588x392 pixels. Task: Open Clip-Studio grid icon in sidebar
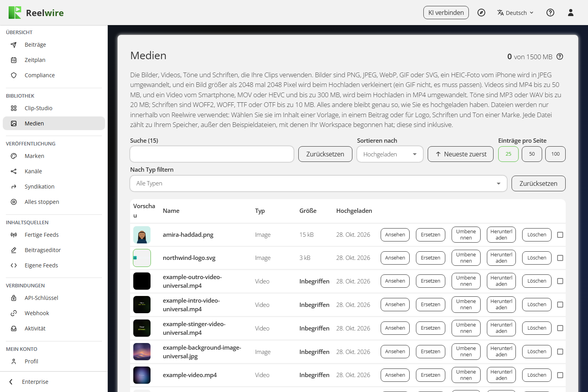[x=14, y=108]
